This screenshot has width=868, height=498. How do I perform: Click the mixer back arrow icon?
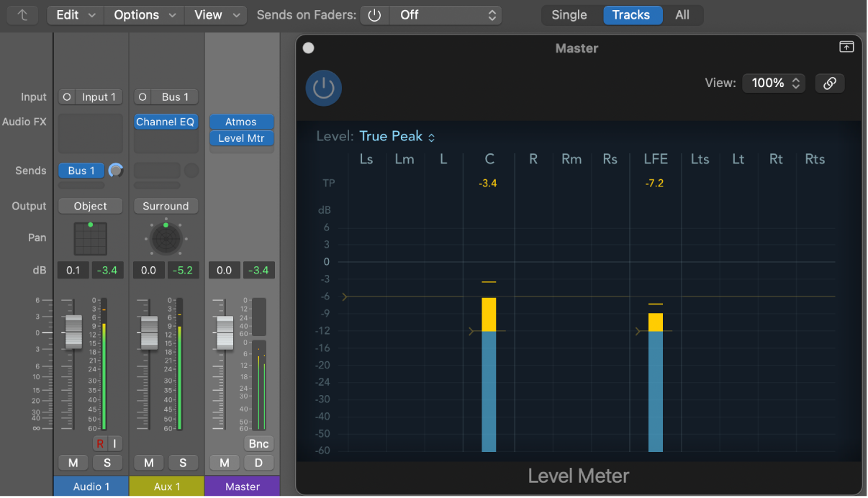pos(23,14)
